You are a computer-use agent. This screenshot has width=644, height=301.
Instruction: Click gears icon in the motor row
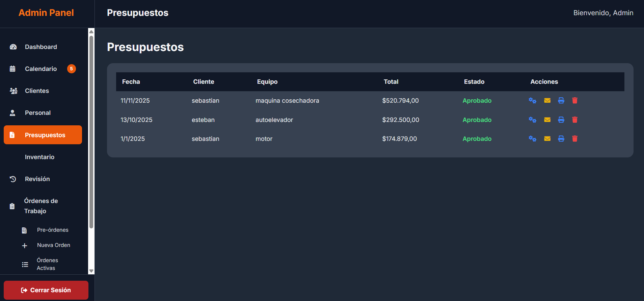[x=532, y=139]
